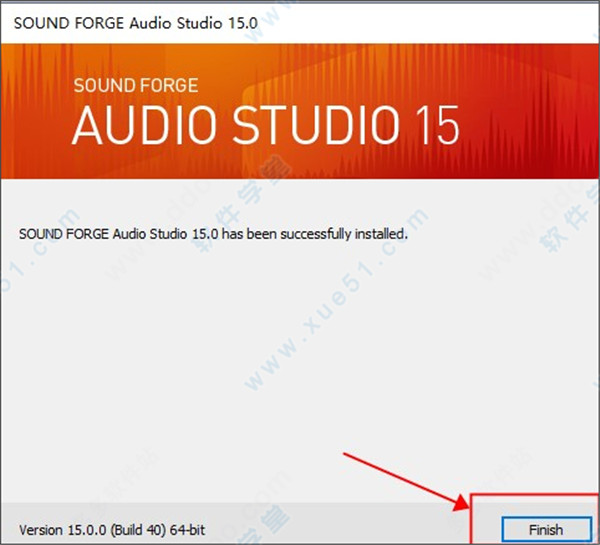600x545 pixels.
Task: Click the '64-bit' text in the footer
Action: tap(188, 530)
